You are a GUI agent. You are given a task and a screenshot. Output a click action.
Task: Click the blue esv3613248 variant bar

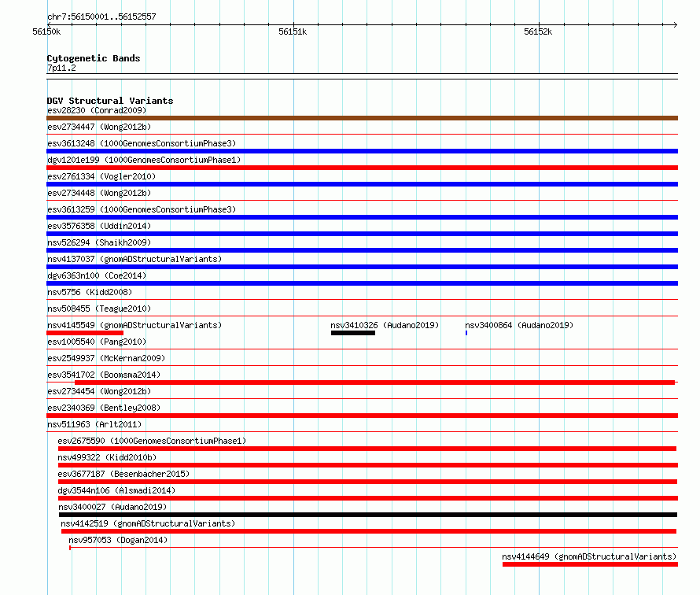[362, 151]
